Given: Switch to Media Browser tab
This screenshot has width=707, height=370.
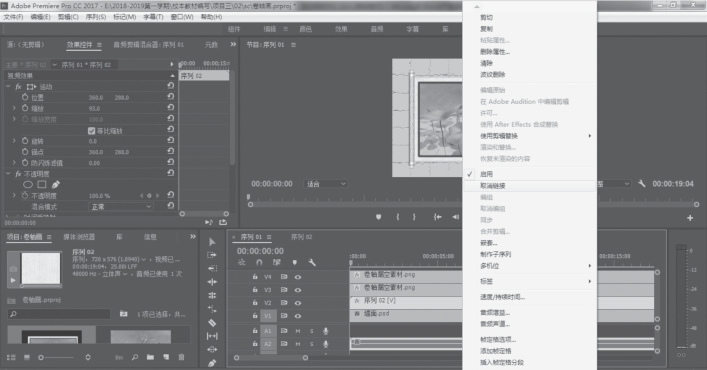Looking at the screenshot, I should [79, 237].
